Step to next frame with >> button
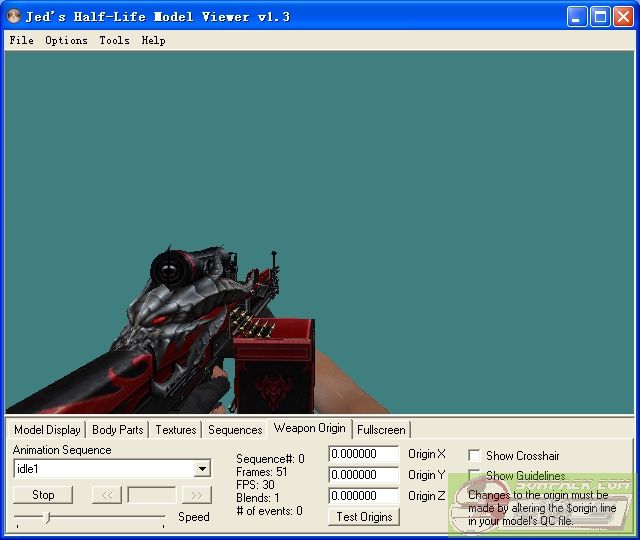640x540 pixels. [x=196, y=495]
